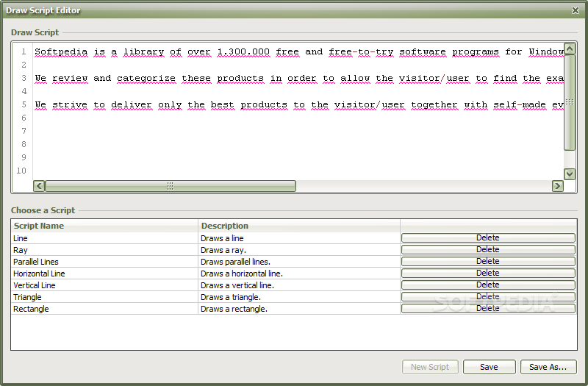Delete the Horizontal Line script
Screen dimensions: 588x386
click(488, 273)
